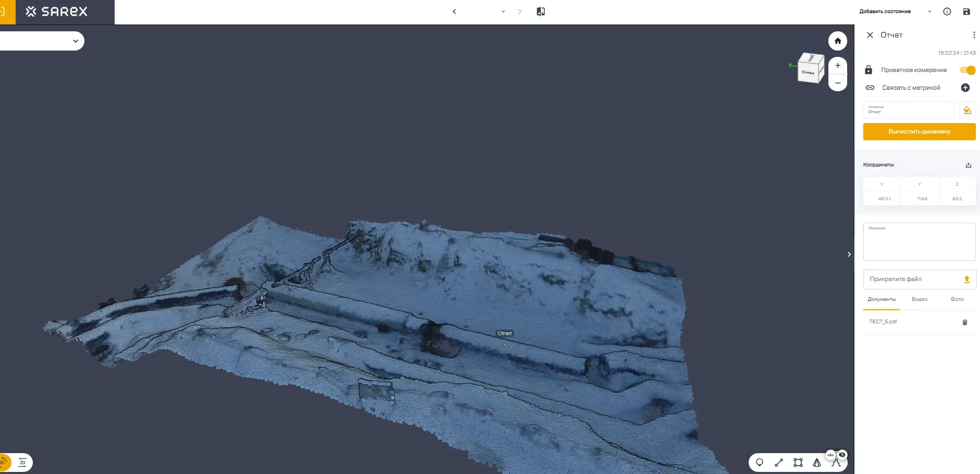Expand the Добавить состояние dropdown
The width and height of the screenshot is (980, 474).
929,11
